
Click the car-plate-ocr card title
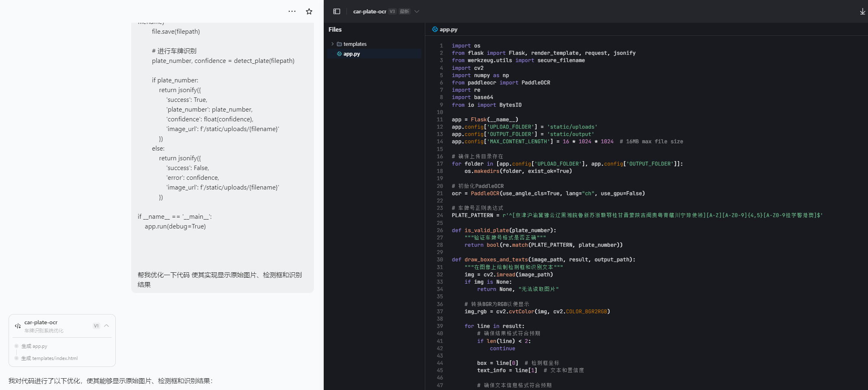click(41, 322)
